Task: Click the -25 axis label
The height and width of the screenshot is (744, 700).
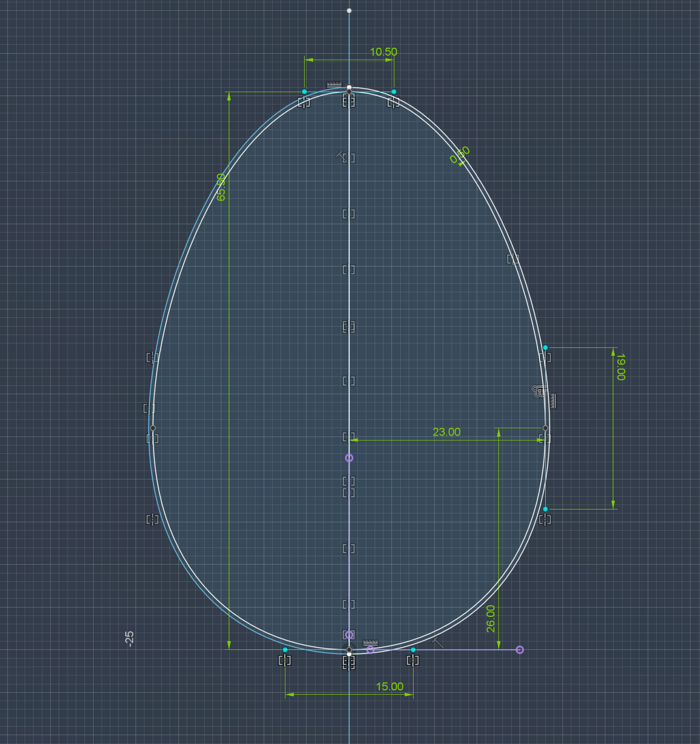Action: tap(129, 639)
